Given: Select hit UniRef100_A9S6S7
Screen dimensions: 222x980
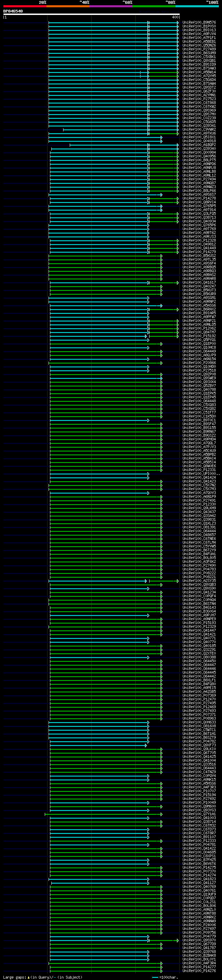Looking at the screenshot, I should 199,194.
